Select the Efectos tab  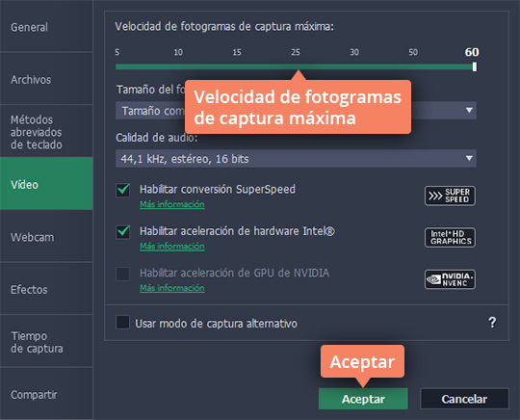(x=46, y=290)
